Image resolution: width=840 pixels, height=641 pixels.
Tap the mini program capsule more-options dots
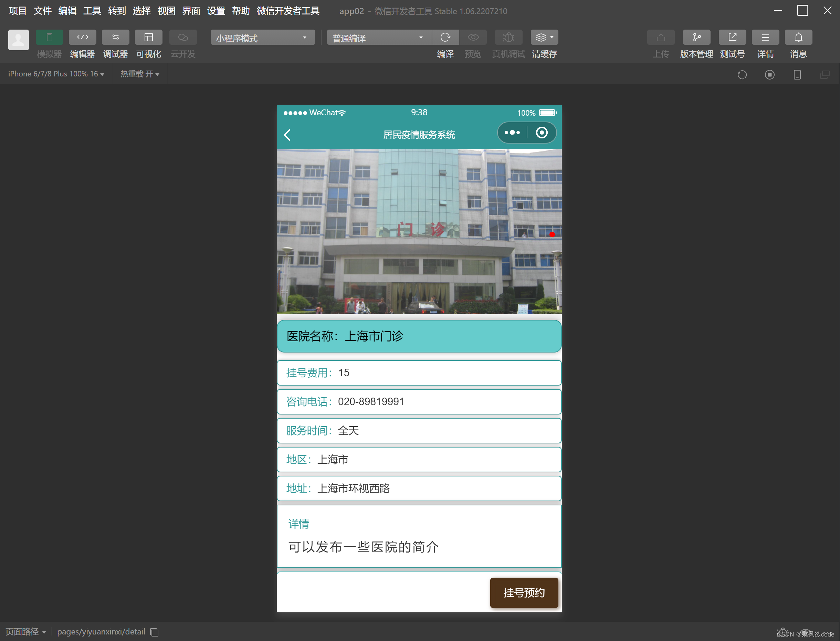point(512,133)
